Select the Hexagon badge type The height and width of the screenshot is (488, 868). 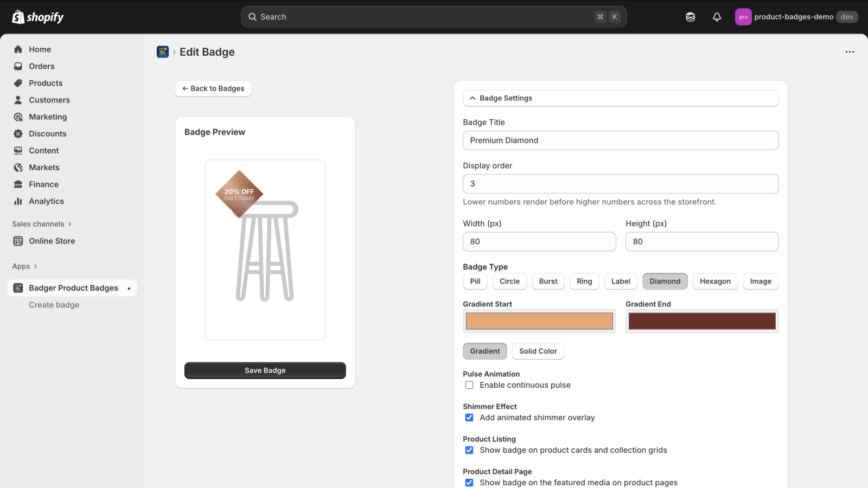coord(715,281)
